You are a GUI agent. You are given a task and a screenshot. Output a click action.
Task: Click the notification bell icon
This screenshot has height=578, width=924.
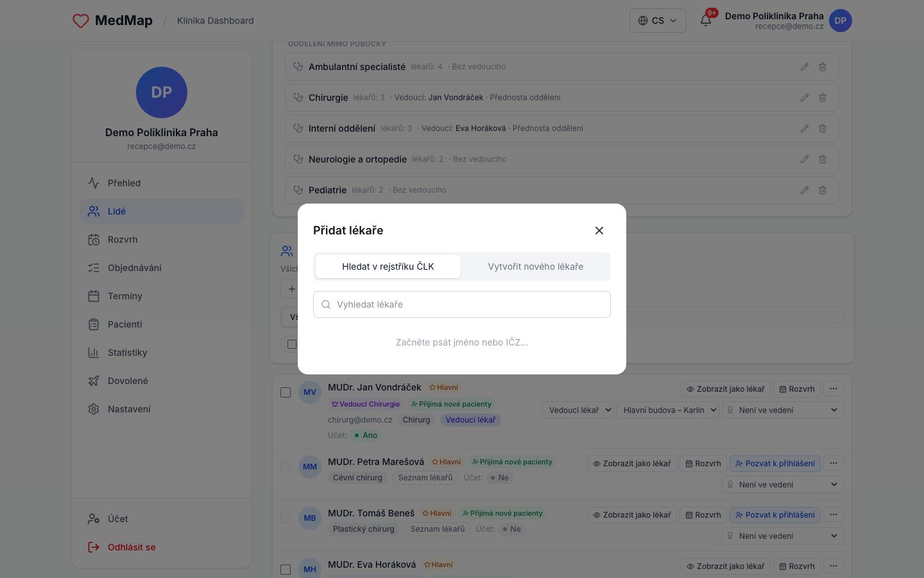(x=706, y=21)
